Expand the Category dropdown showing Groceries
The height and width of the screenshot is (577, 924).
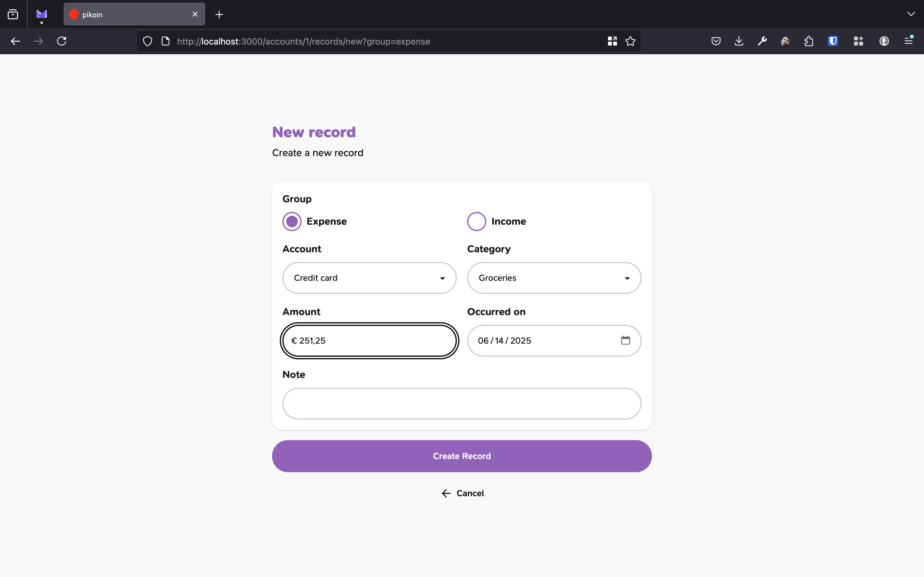pos(554,278)
